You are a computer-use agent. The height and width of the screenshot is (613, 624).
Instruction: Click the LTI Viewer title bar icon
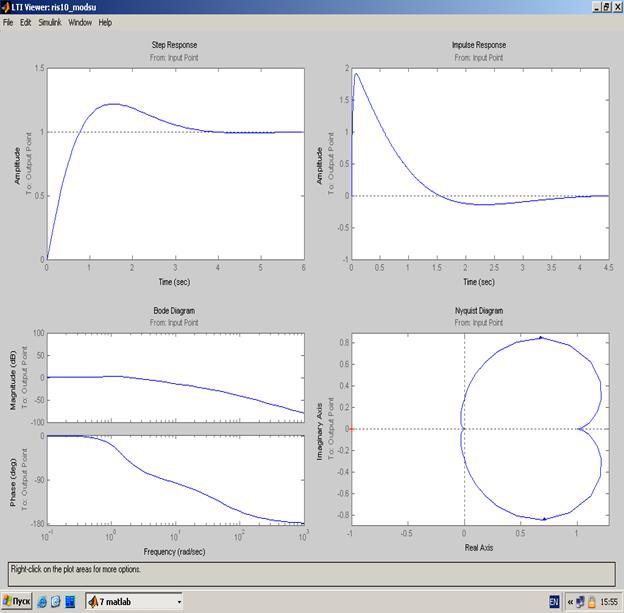point(6,7)
